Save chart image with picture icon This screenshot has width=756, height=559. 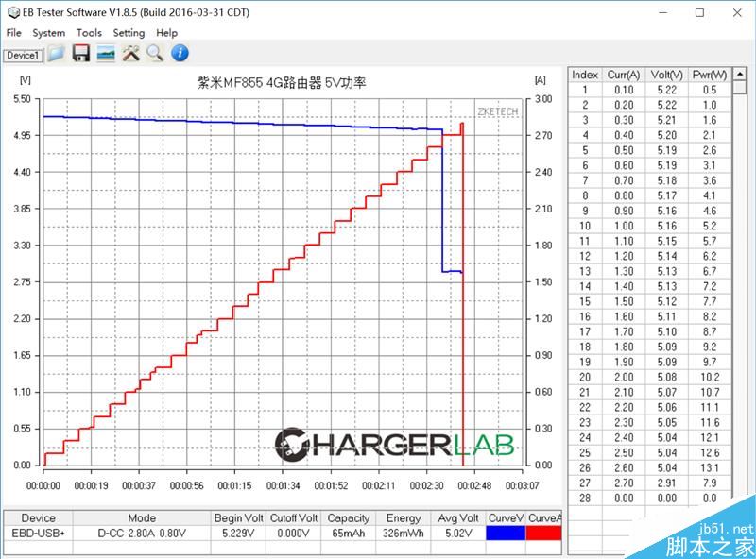[x=106, y=53]
